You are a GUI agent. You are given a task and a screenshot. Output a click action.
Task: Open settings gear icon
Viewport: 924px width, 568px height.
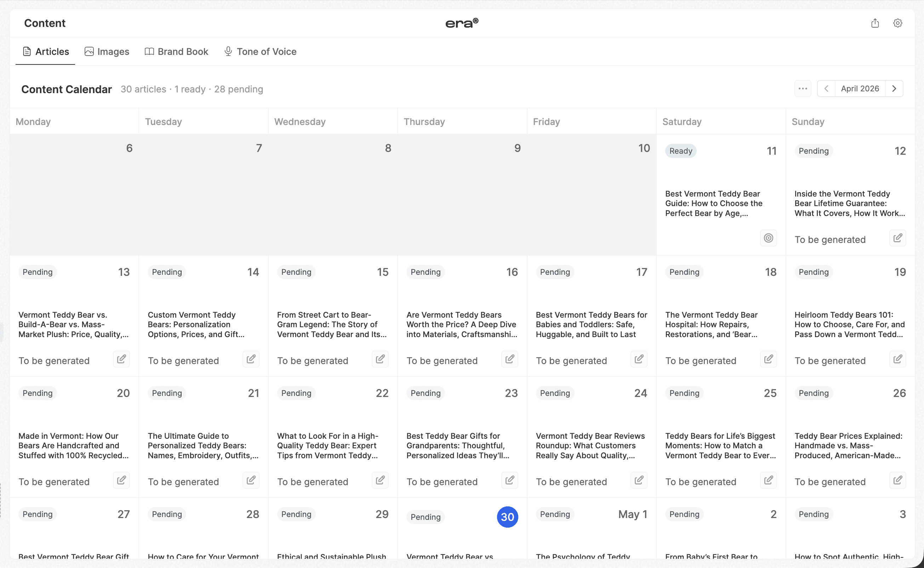(x=897, y=23)
